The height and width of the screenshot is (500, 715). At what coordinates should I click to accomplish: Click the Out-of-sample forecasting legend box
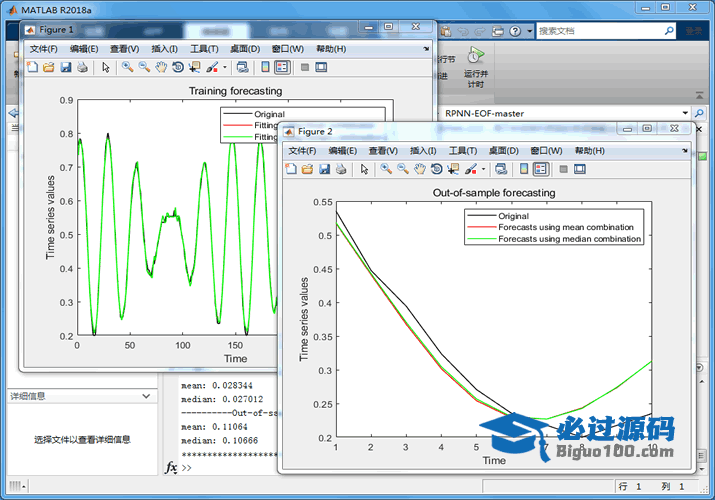(554, 227)
